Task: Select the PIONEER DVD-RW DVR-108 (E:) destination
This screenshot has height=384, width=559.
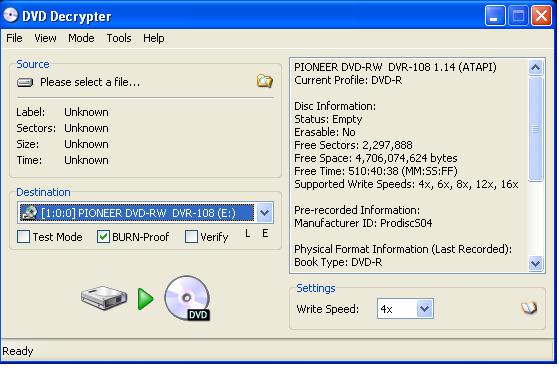Action: [x=145, y=213]
